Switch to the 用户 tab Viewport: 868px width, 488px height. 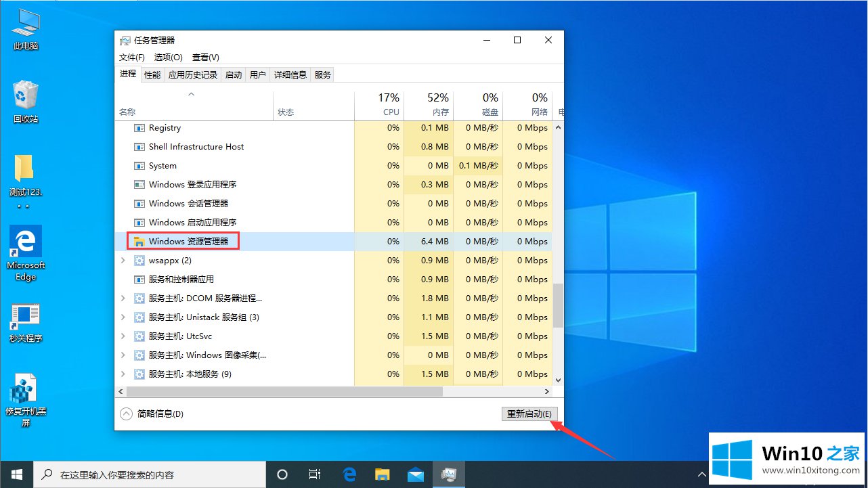(x=258, y=75)
